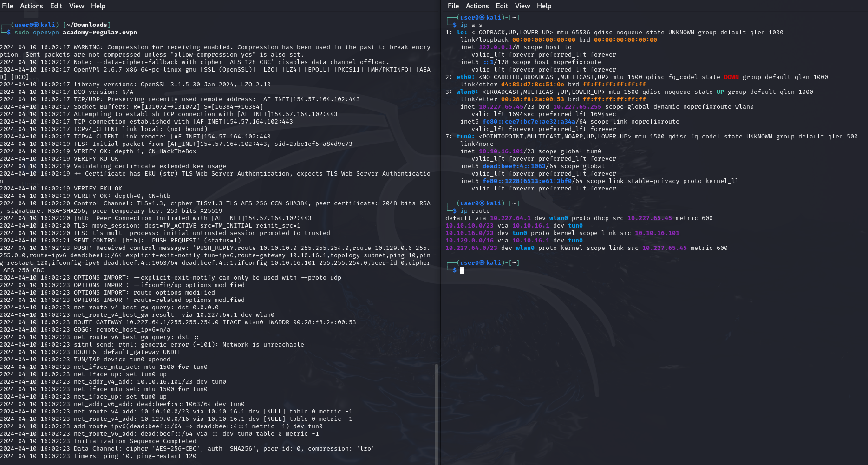The width and height of the screenshot is (868, 465).
Task: Click the red 'DOWN' state of eth0
Action: tap(731, 77)
